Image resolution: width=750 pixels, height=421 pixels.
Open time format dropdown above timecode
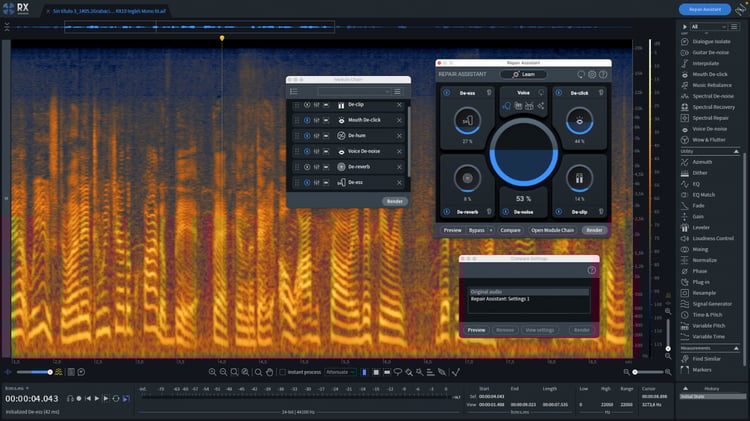[x=17, y=388]
